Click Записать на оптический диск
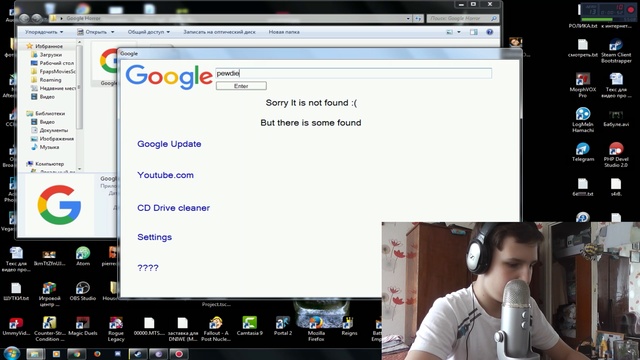The width and height of the screenshot is (640, 360). pos(219,32)
